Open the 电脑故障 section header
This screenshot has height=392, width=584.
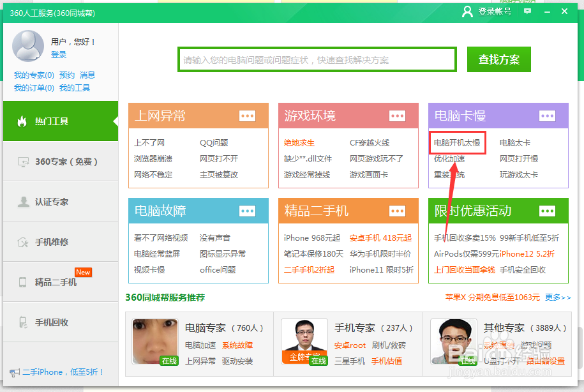[163, 211]
